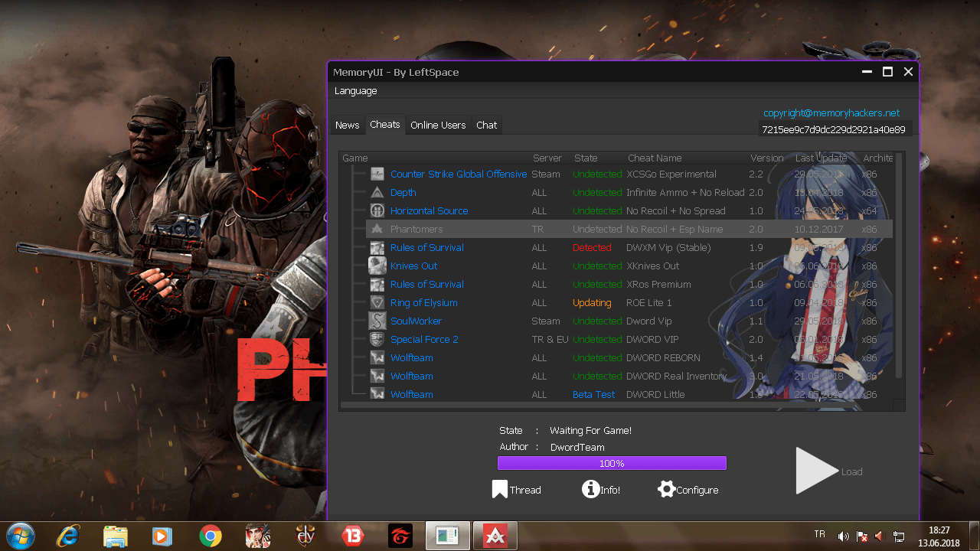Switch to the Chat tab
980x551 pixels.
tap(487, 125)
